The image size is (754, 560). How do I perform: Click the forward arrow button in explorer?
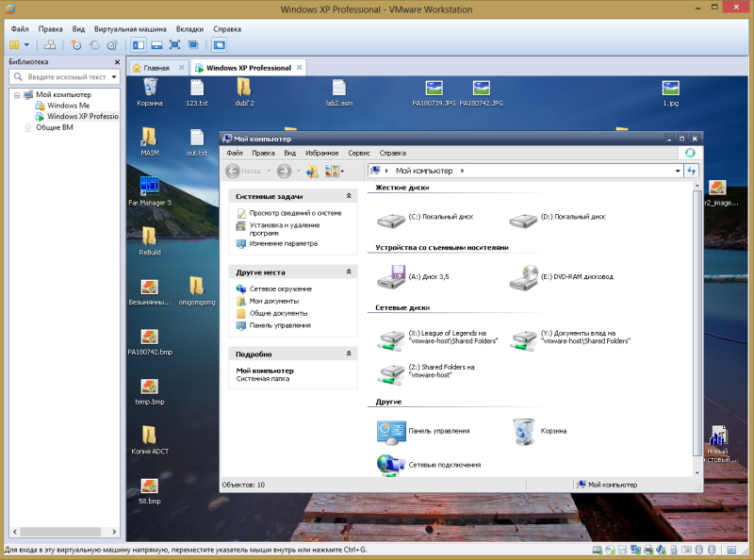click(x=285, y=171)
